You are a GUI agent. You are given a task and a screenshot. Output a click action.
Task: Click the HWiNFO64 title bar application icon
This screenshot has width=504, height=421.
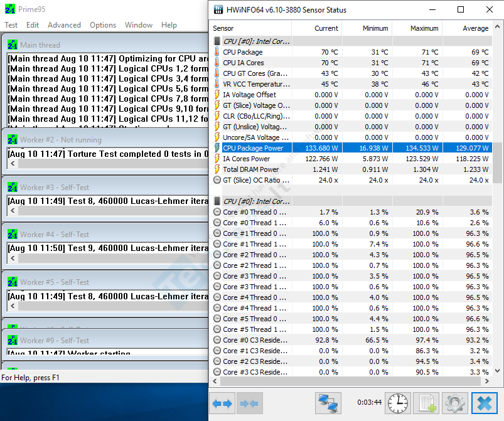pos(218,10)
